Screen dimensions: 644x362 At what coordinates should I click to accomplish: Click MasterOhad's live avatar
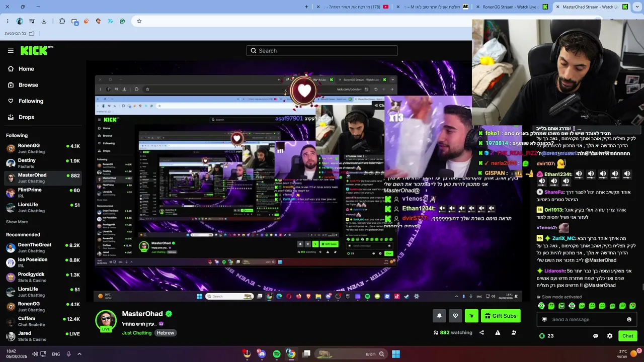[x=106, y=321]
